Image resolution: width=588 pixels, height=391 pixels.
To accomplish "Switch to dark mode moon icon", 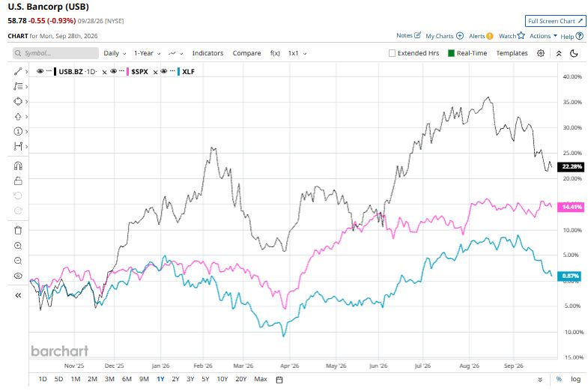I will pyautogui.click(x=574, y=53).
